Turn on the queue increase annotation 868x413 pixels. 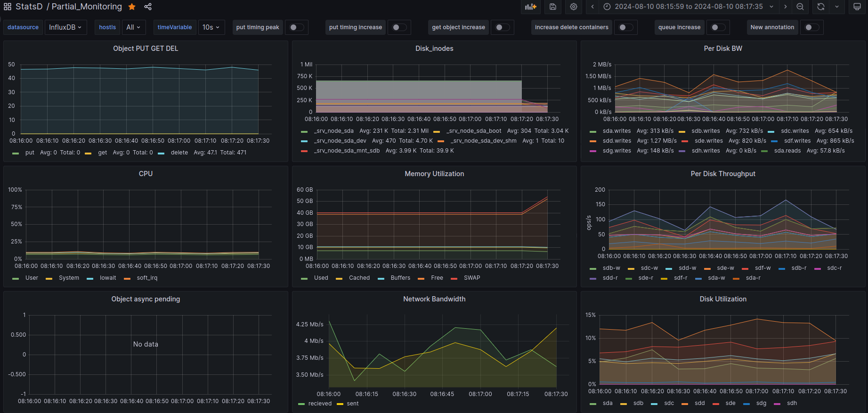coord(717,27)
